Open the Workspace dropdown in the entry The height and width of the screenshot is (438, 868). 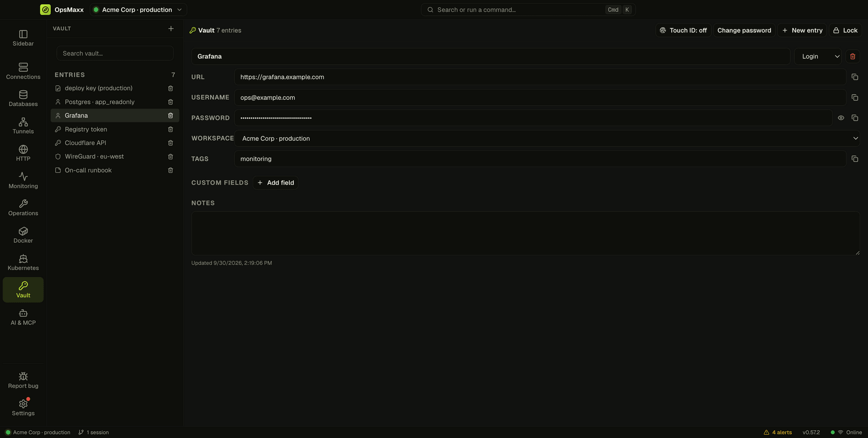pyautogui.click(x=547, y=139)
